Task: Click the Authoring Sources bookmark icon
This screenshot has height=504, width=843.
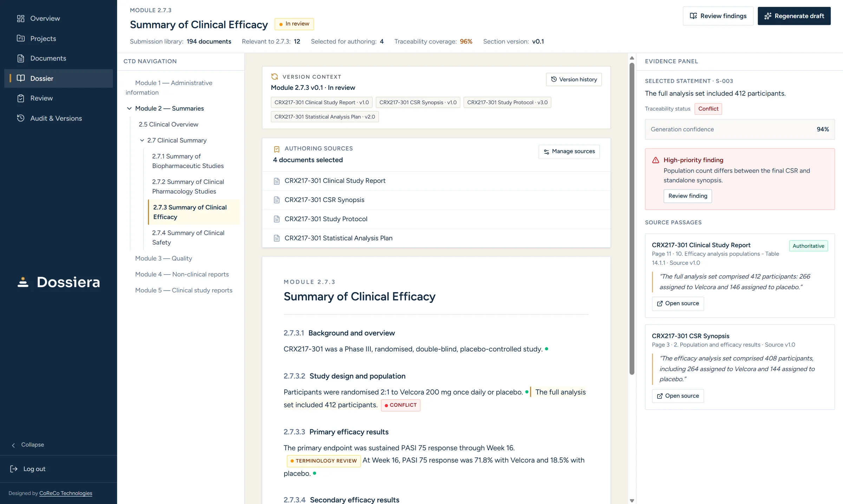Action: [277, 149]
